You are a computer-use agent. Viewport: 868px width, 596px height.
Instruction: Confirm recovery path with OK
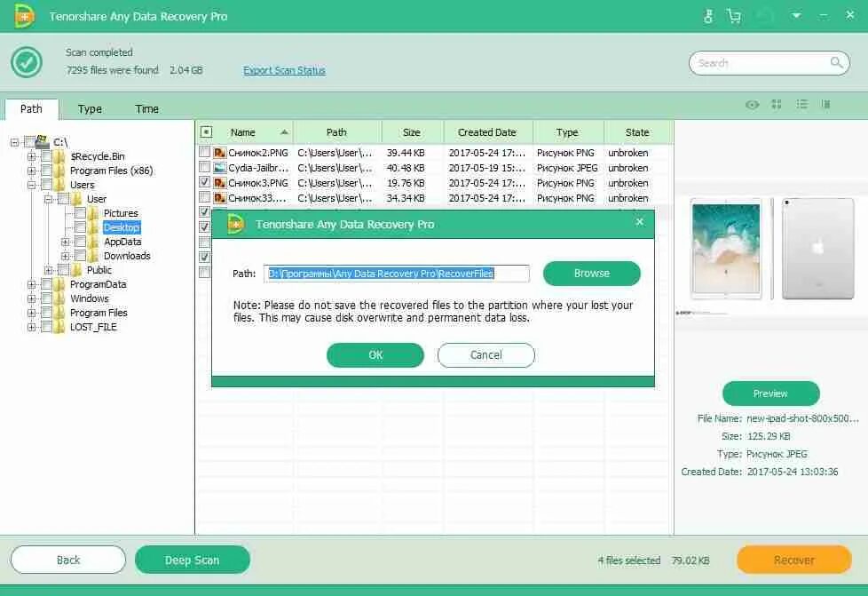pos(375,355)
